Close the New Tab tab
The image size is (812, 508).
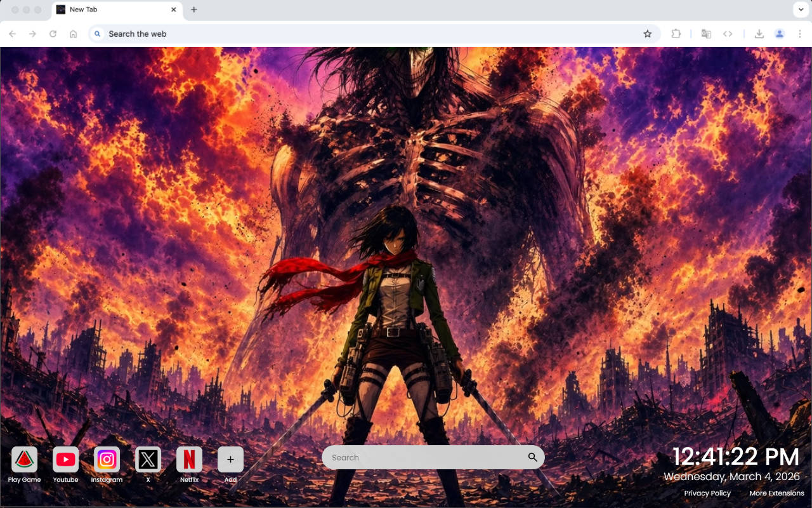tap(174, 10)
